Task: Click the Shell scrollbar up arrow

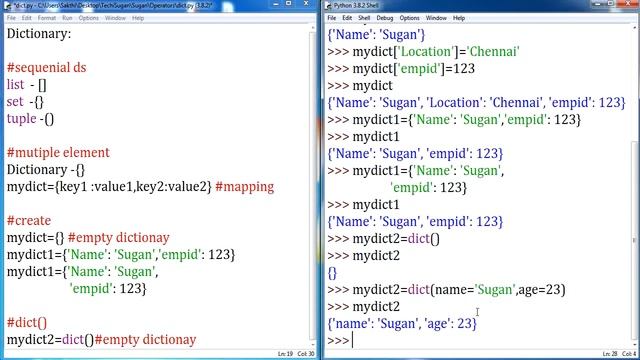Action: (635, 28)
